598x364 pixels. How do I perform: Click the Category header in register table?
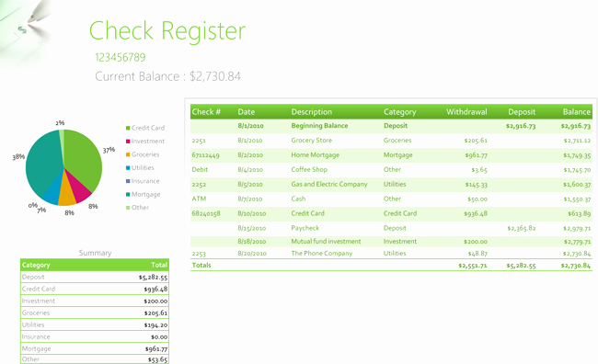tap(399, 112)
